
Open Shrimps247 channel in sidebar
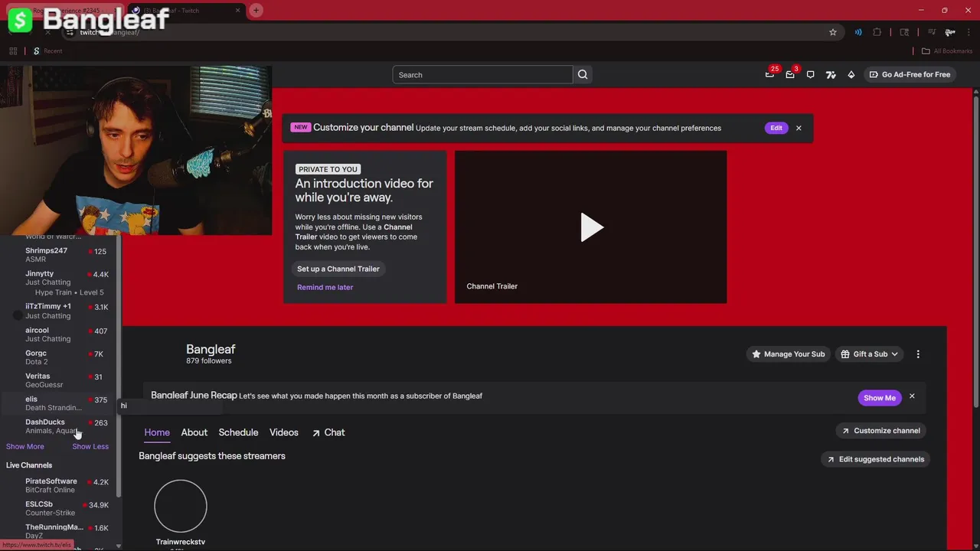(60, 255)
